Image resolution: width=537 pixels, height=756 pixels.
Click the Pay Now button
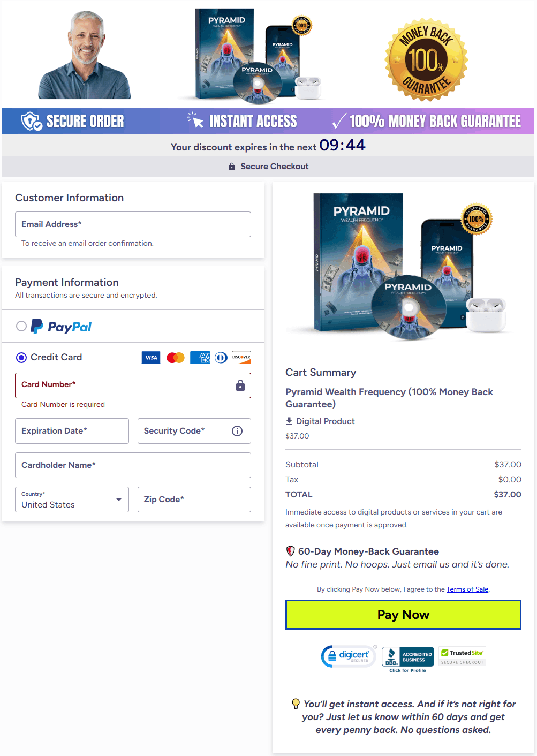pos(403,615)
